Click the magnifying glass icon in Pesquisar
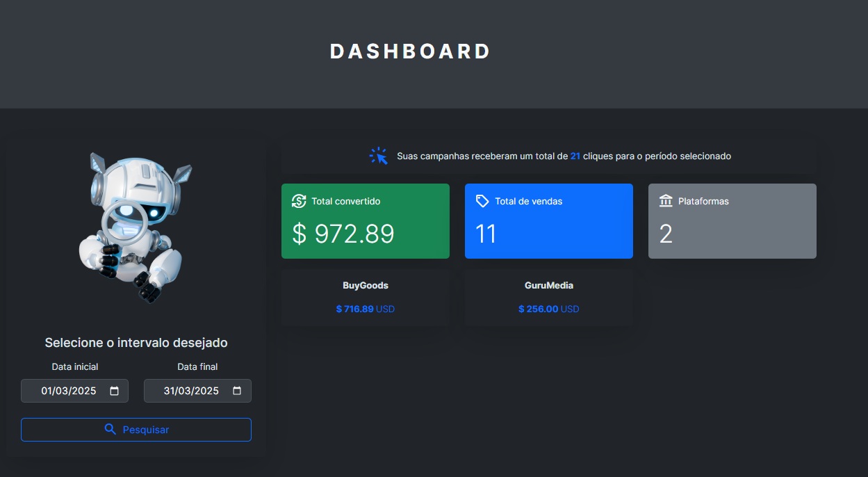The image size is (868, 477). [x=110, y=430]
